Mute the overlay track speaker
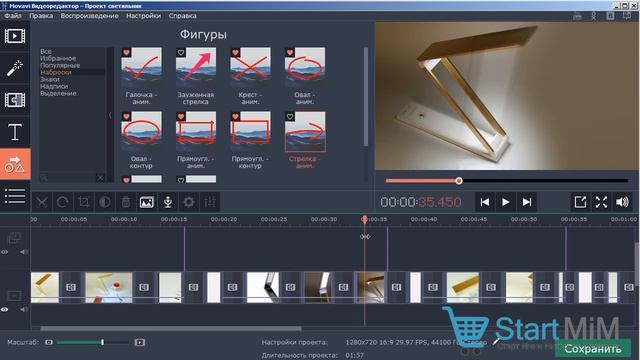Image resolution: width=640 pixels, height=360 pixels. 24,252
